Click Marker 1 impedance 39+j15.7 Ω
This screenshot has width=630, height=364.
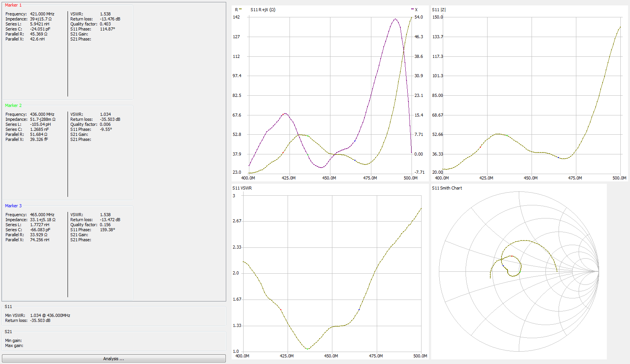pyautogui.click(x=41, y=19)
